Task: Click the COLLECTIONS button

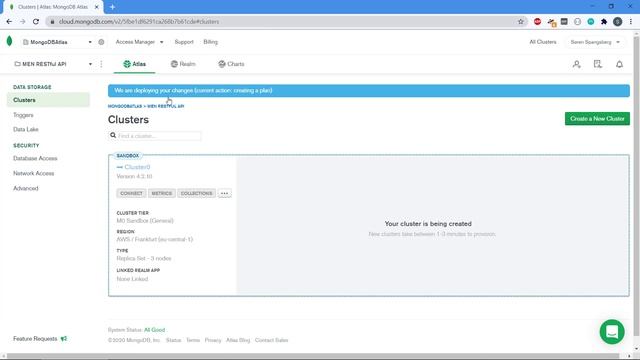Action: (x=196, y=193)
